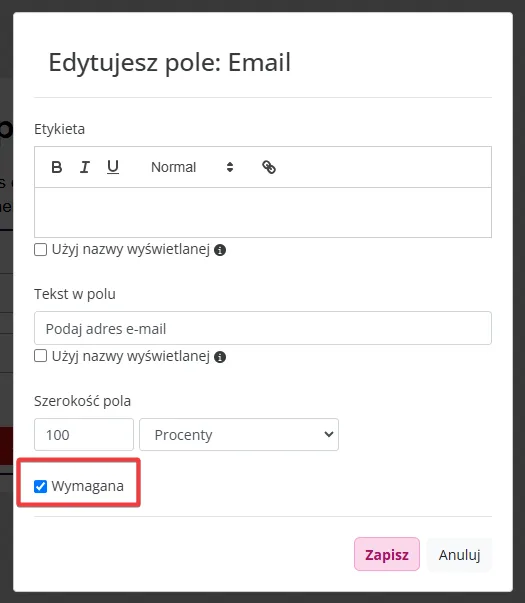The width and height of the screenshot is (525, 603).
Task: Insert a link using the chain icon
Action: 269,167
